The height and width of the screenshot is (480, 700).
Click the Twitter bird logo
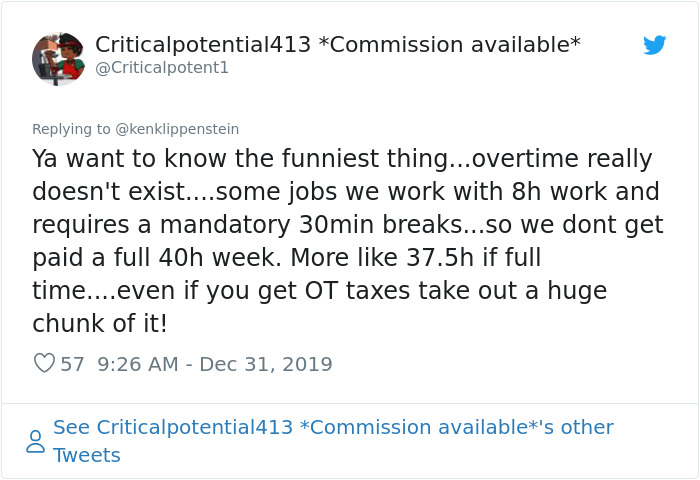click(x=654, y=45)
